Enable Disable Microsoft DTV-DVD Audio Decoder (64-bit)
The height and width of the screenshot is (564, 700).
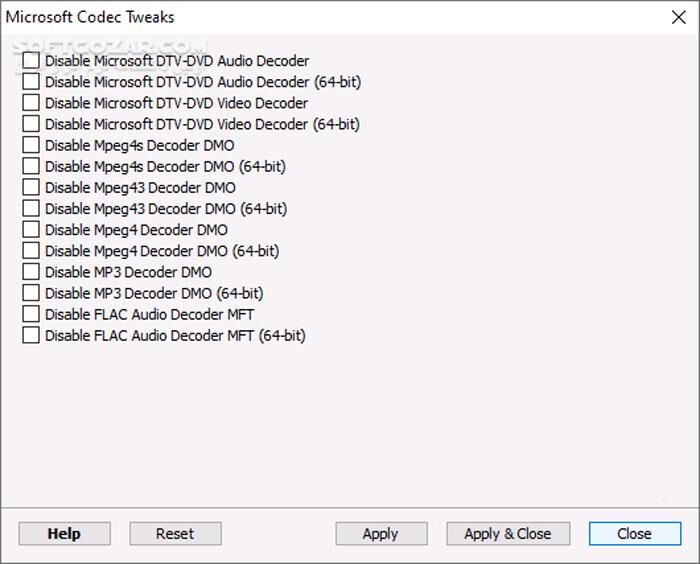pos(31,82)
